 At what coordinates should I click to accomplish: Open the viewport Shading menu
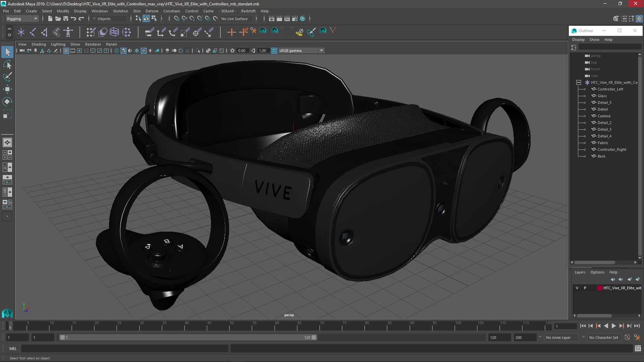[39, 44]
